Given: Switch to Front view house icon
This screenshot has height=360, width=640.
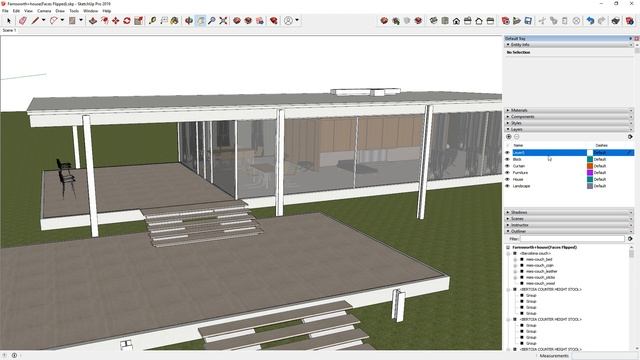Looking at the screenshot, I should tap(456, 20).
